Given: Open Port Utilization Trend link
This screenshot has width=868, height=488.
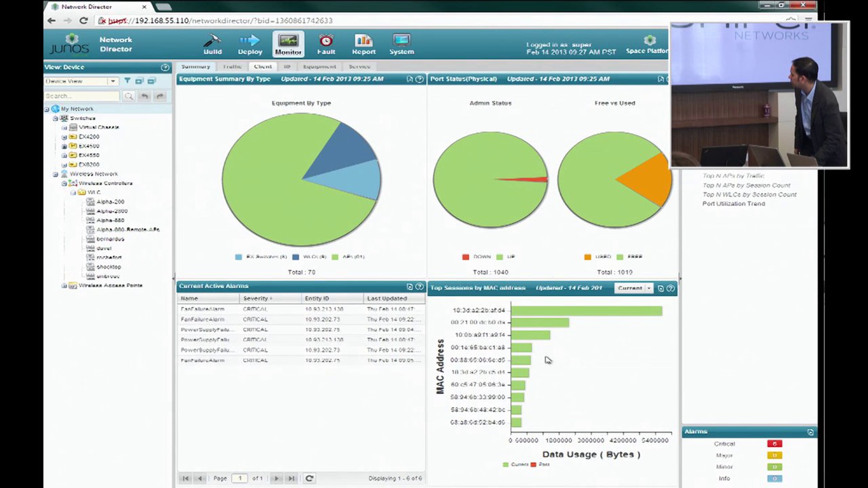Looking at the screenshot, I should [x=733, y=204].
